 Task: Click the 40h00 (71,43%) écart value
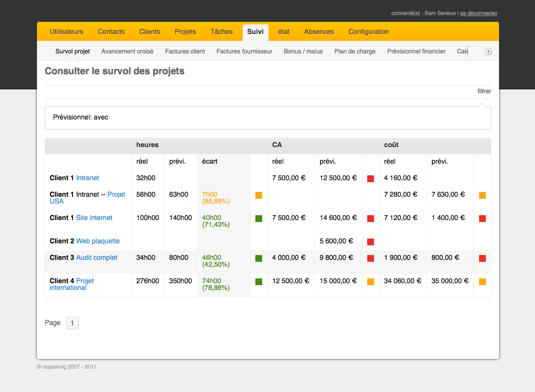coord(215,221)
